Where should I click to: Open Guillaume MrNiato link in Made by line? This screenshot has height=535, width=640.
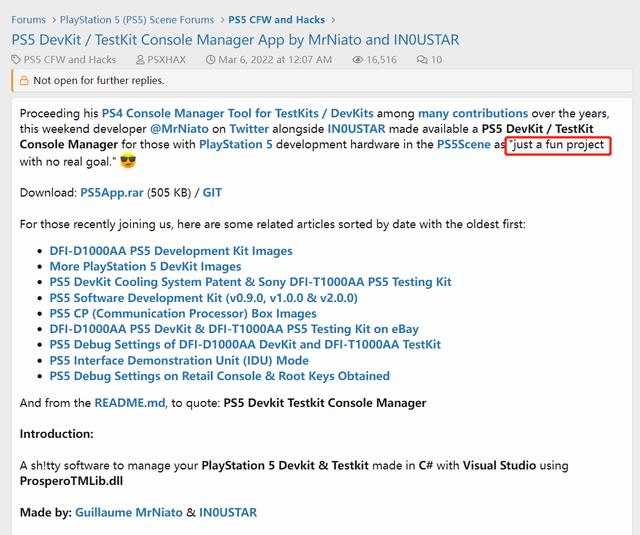[129, 513]
